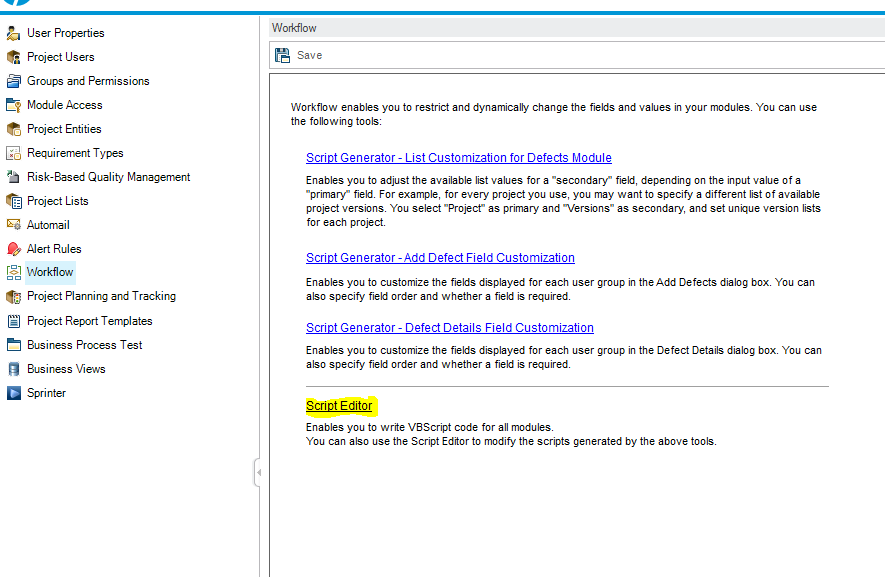Image resolution: width=885 pixels, height=577 pixels.
Task: Click the Workflow icon in sidebar
Action: coord(14,273)
